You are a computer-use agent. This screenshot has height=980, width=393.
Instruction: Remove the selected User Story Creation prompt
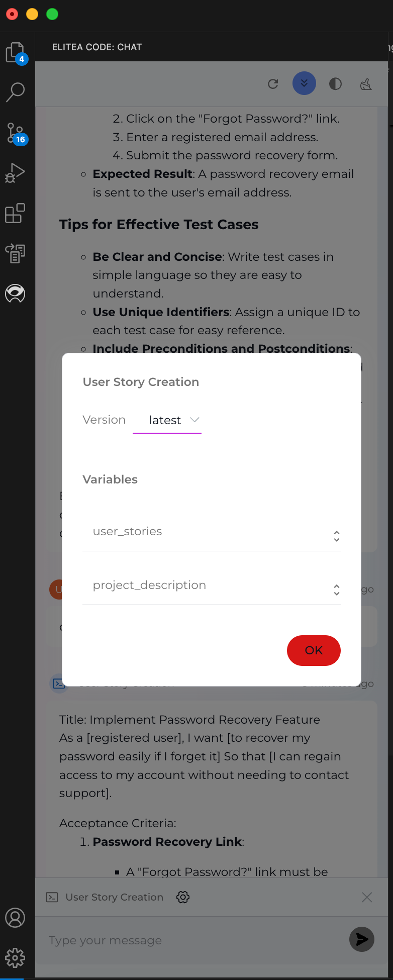click(367, 897)
